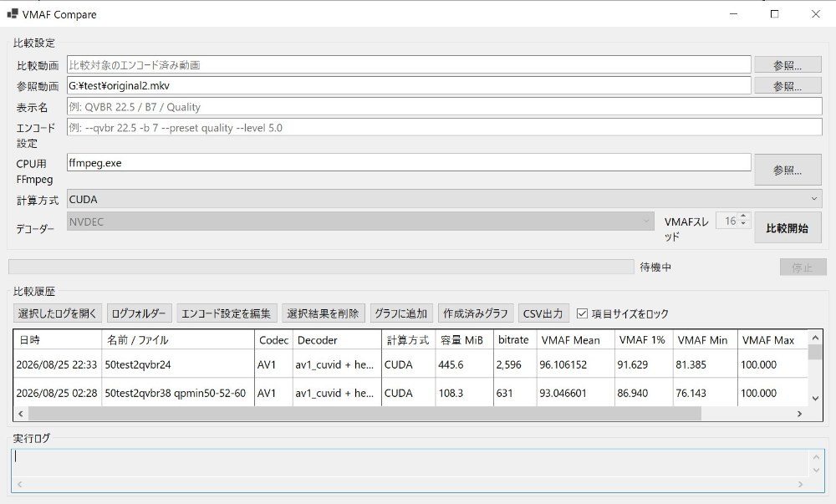
Task: Click the bitrate column header
Action: pyautogui.click(x=515, y=340)
